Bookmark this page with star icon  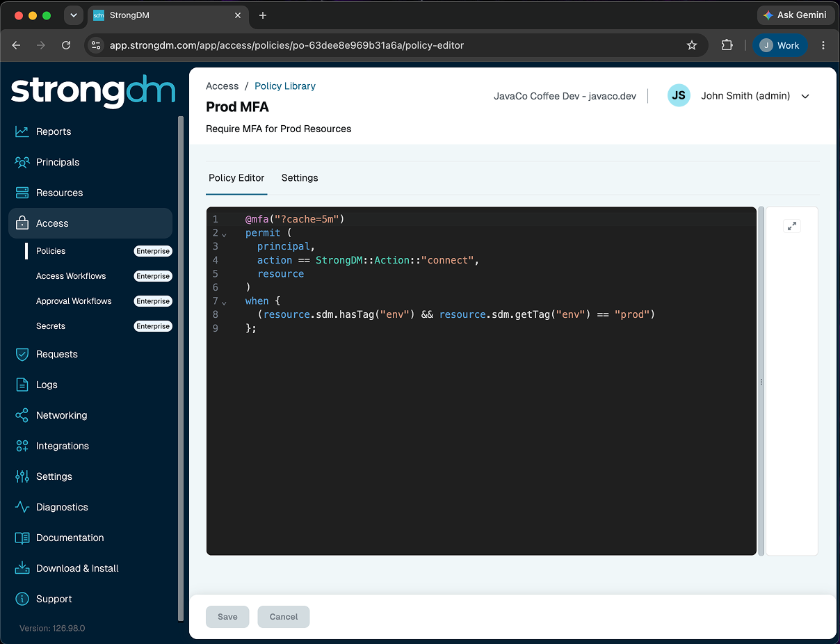coord(692,45)
